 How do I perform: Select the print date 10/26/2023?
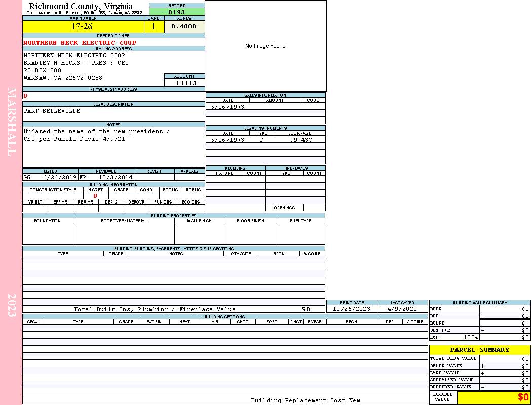click(x=351, y=309)
